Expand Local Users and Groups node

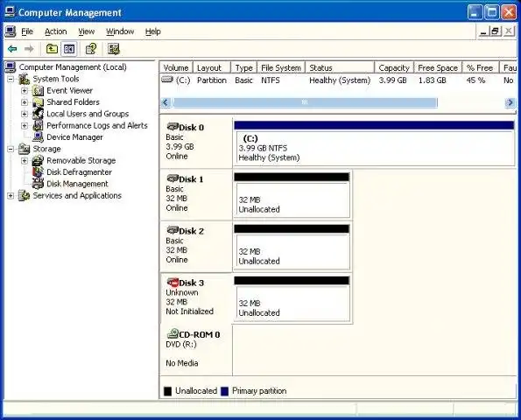point(25,114)
